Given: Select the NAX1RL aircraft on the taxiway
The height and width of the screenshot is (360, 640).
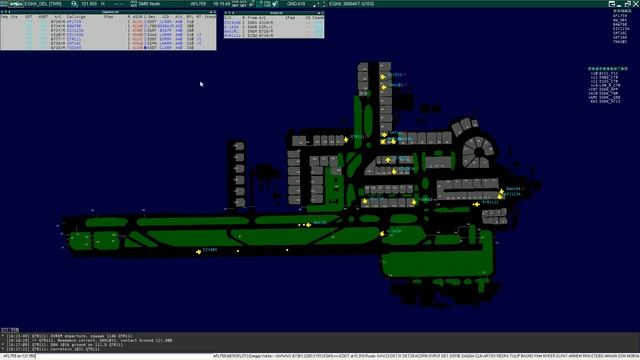Looking at the screenshot, I should tap(309, 225).
